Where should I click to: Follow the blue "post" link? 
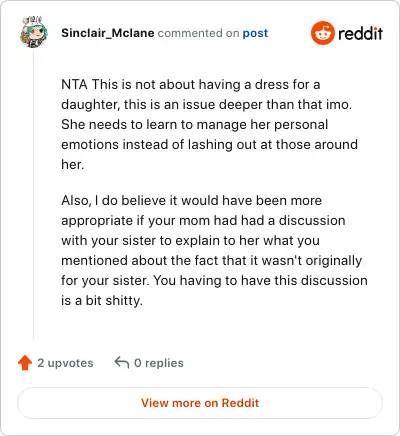255,33
